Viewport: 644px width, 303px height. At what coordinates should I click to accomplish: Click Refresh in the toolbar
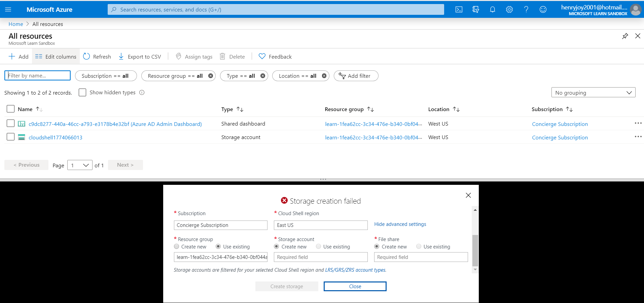point(97,57)
